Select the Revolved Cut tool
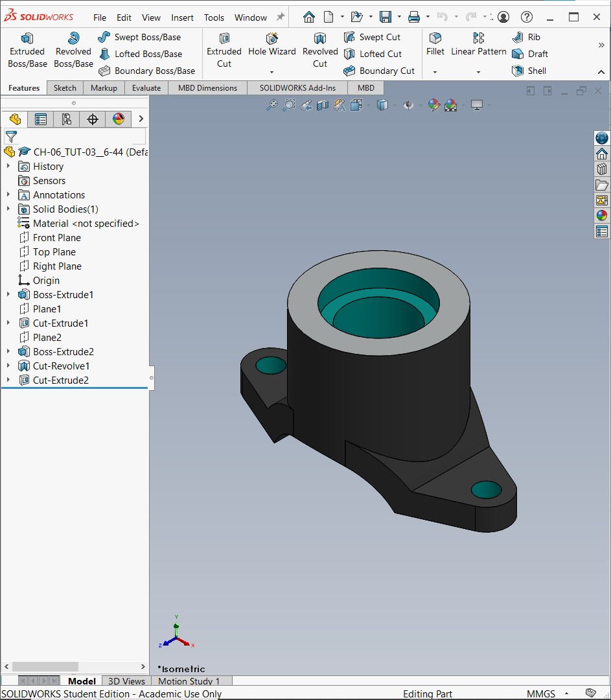 tap(320, 50)
